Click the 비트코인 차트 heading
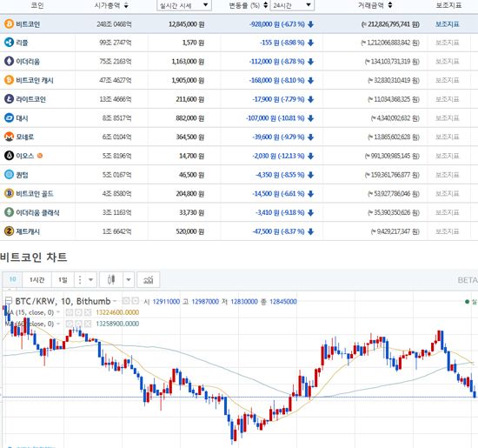This screenshot has width=478, height=448. point(34,257)
